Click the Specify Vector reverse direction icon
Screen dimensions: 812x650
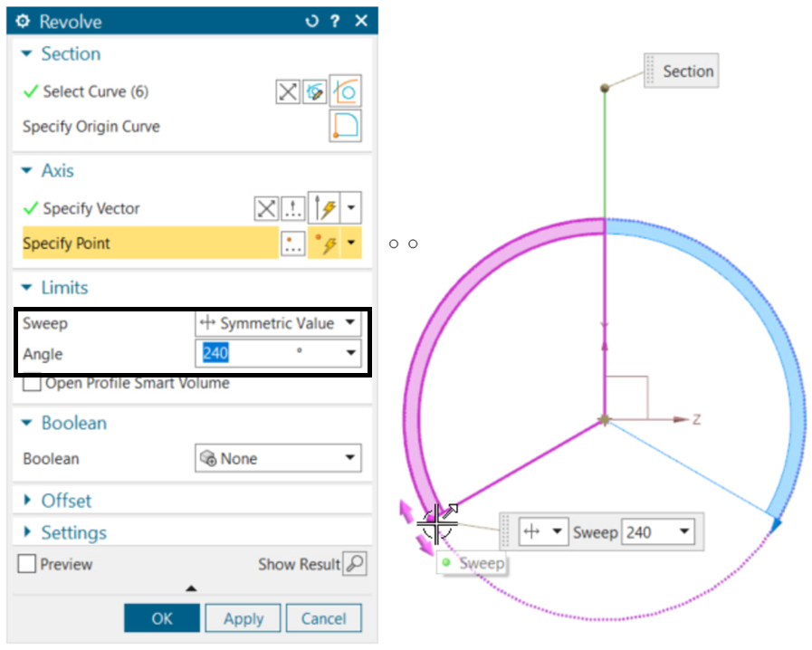267,209
